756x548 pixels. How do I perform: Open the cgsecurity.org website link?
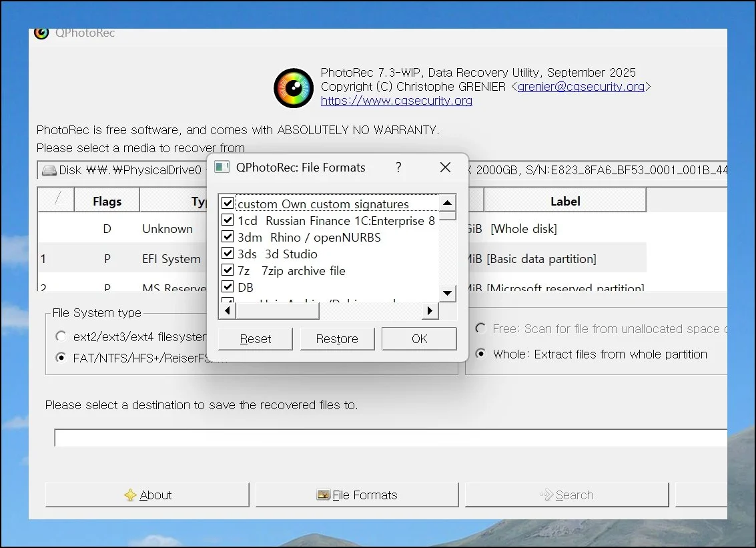pyautogui.click(x=396, y=101)
